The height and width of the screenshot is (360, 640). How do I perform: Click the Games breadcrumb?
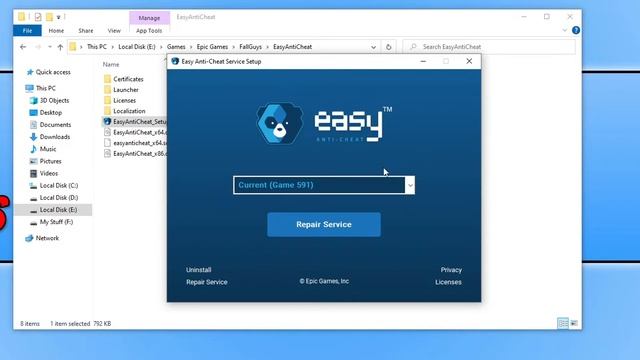176,47
